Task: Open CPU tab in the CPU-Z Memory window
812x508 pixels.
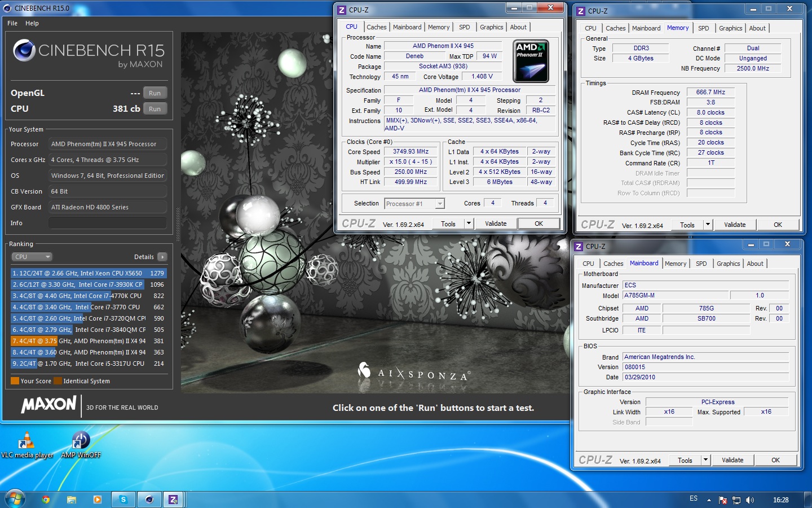Action: 590,28
